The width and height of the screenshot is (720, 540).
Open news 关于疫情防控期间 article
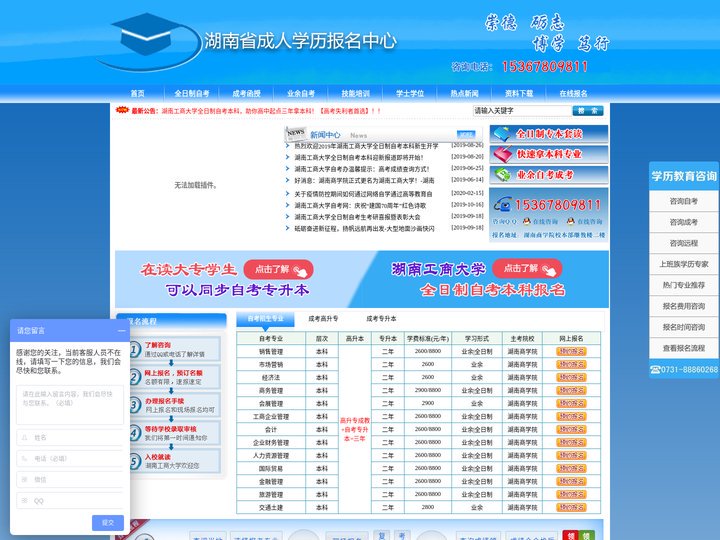click(x=363, y=194)
